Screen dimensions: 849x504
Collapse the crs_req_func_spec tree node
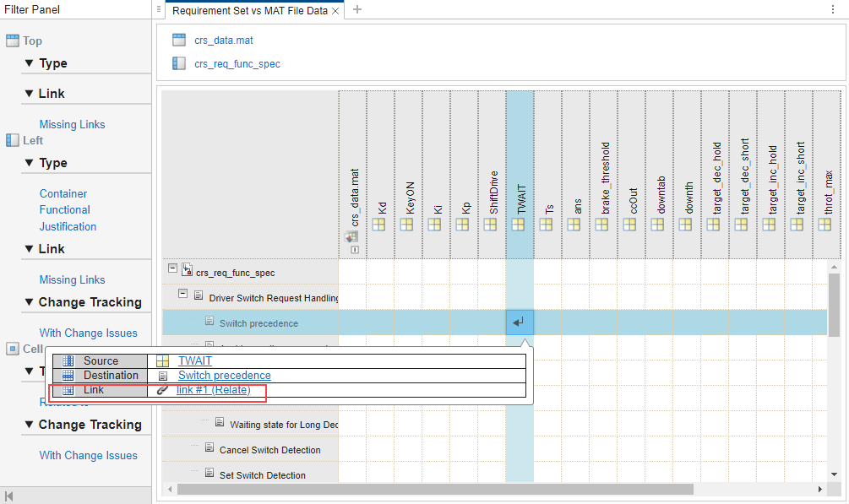[x=173, y=268]
